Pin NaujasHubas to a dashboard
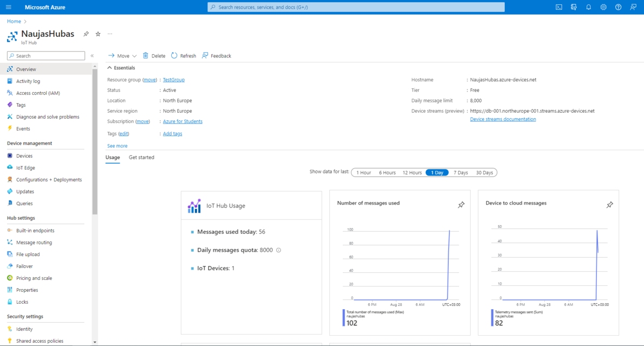 pyautogui.click(x=86, y=34)
